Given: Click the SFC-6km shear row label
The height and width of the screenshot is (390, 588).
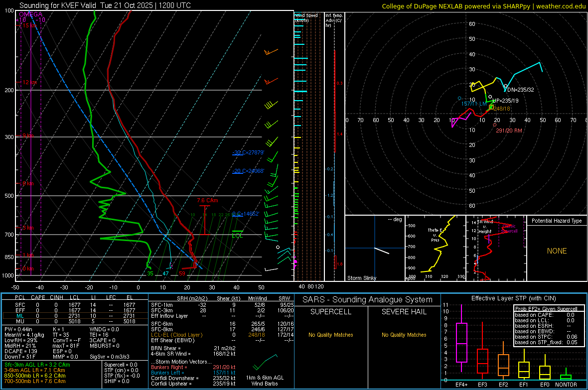Looking at the screenshot, I should click(x=162, y=324).
